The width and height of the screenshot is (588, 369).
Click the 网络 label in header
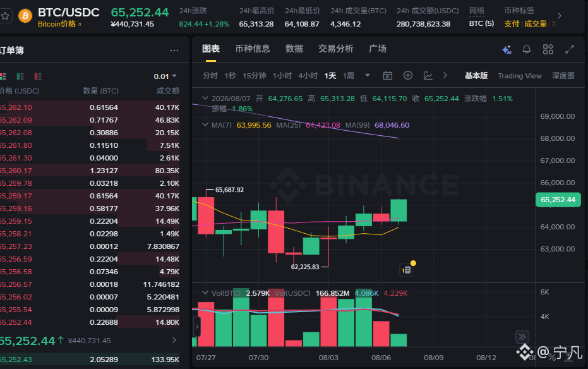pyautogui.click(x=476, y=11)
